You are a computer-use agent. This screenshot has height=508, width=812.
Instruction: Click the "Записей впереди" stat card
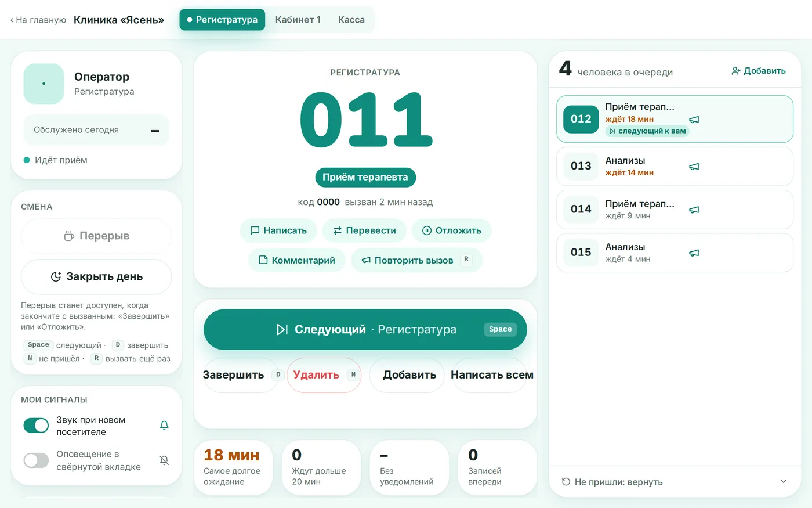[x=498, y=468]
